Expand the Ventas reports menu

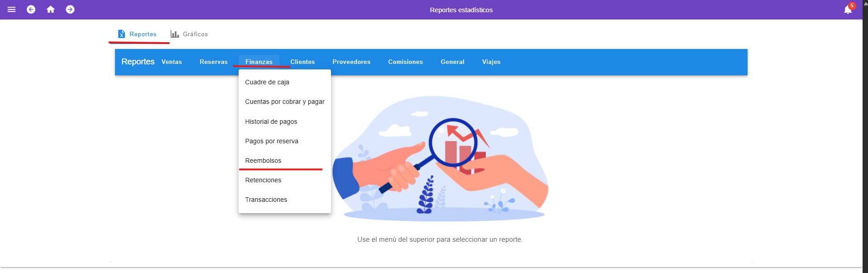coord(172,62)
